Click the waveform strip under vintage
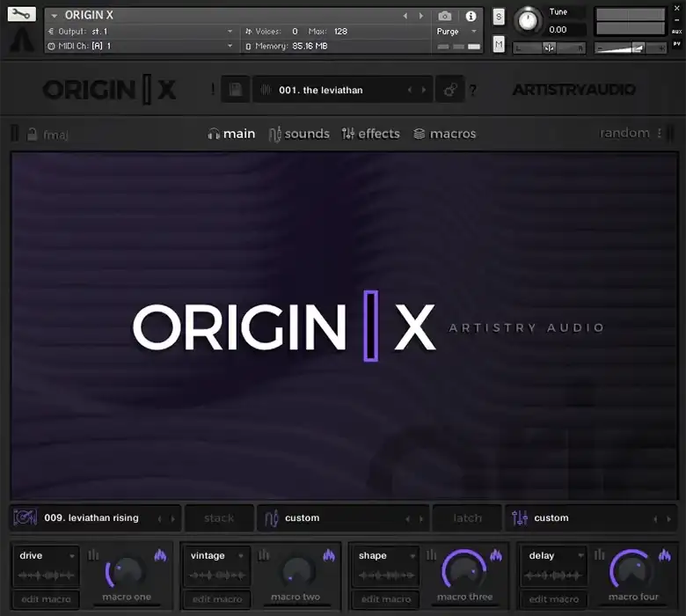 217,576
